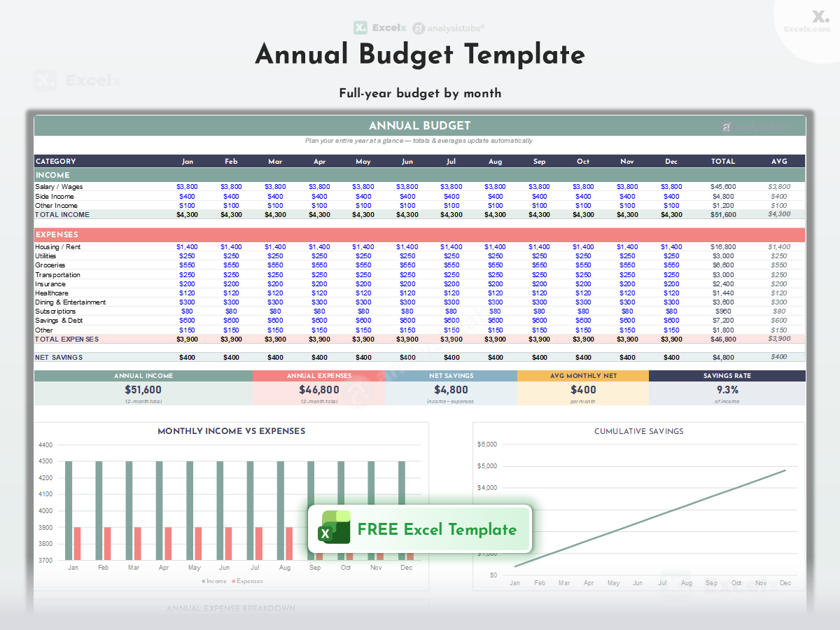840x630 pixels.
Task: Click the $6,000 axis label in savings chart
Action: coord(487,444)
